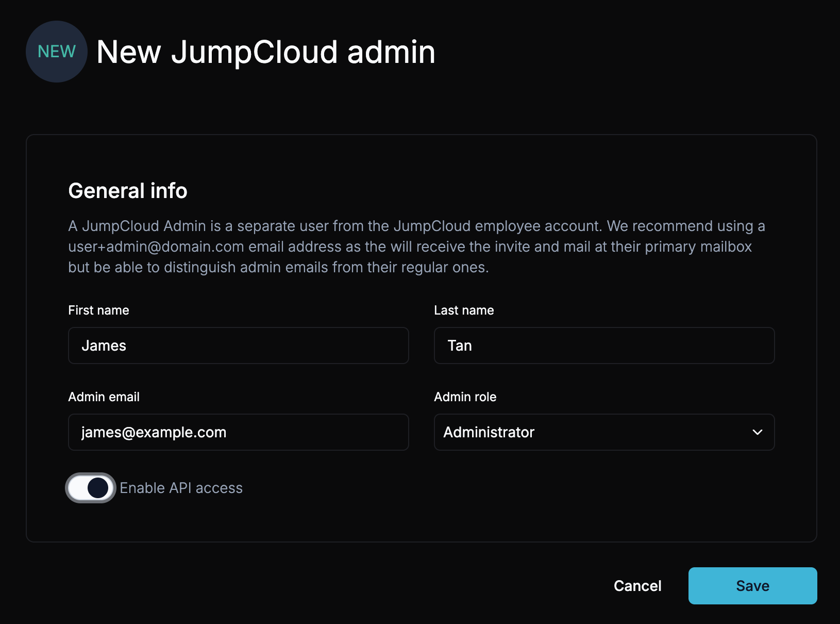Cancel creating the new admin
The width and height of the screenshot is (840, 624).
click(637, 585)
